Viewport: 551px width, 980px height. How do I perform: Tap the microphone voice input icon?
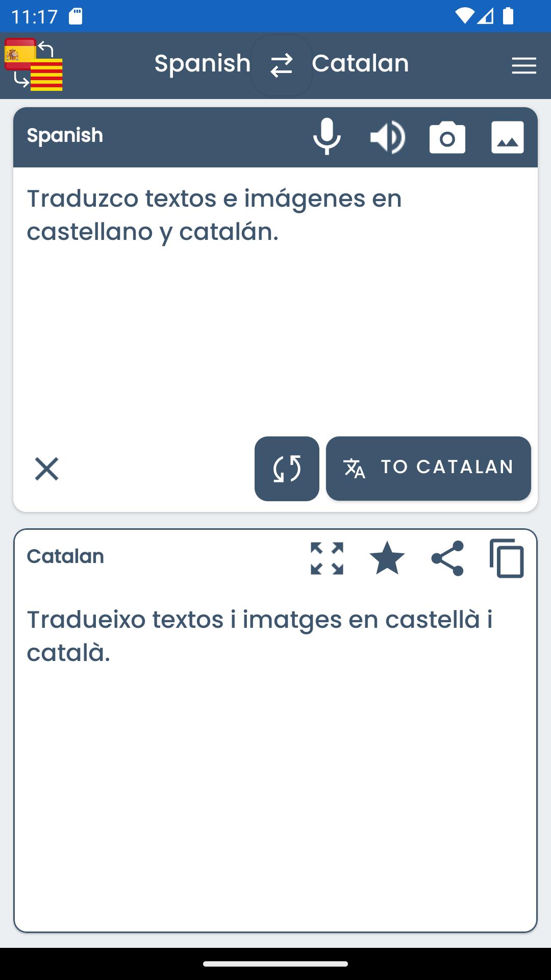click(327, 137)
